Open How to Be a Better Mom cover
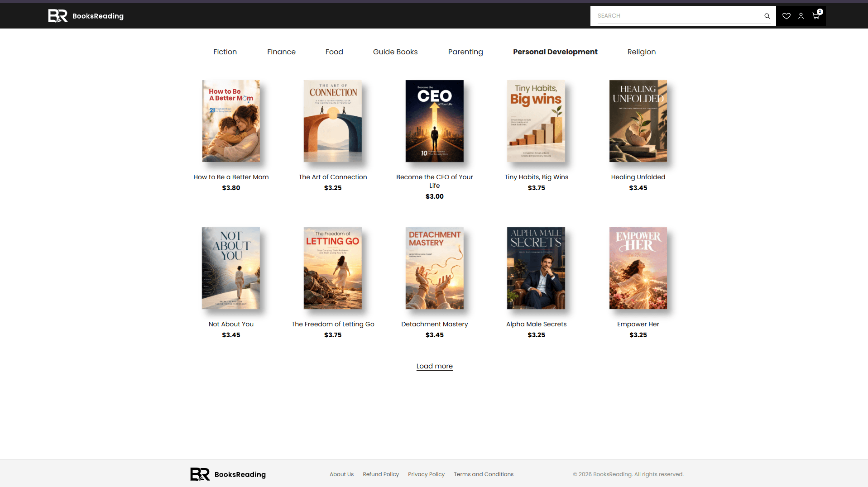868x487 pixels. [x=231, y=121]
